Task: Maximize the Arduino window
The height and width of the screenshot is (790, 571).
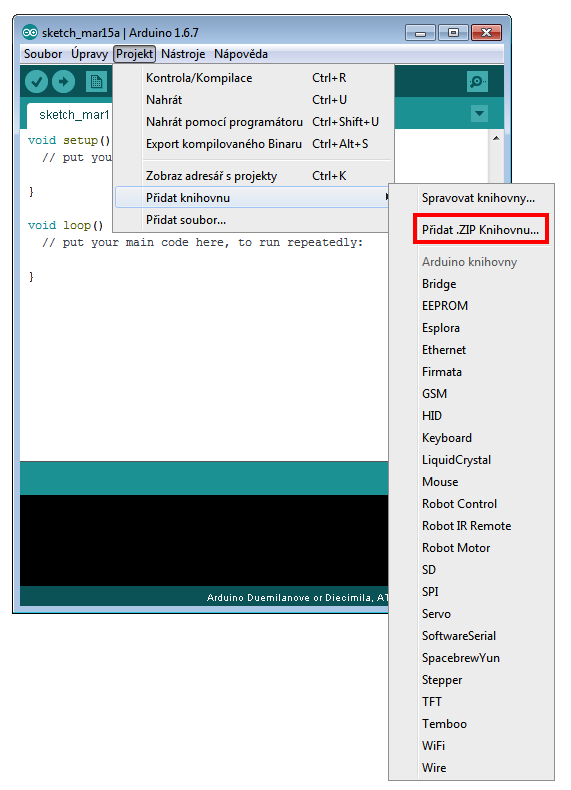Action: click(x=453, y=33)
